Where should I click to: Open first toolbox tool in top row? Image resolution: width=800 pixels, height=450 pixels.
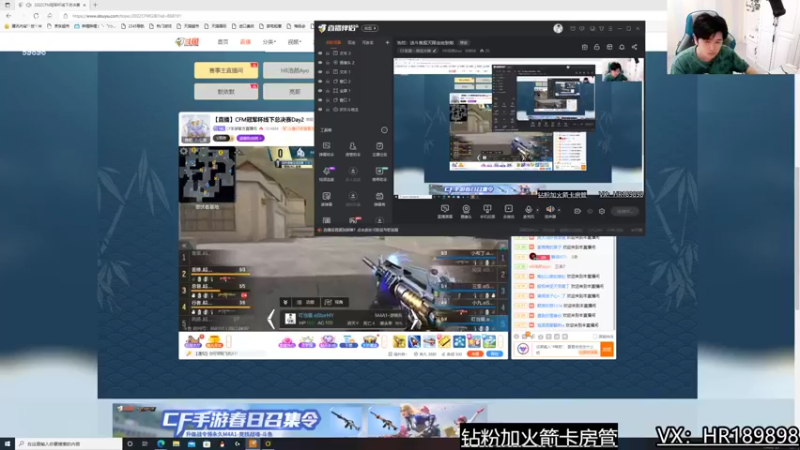pos(327,149)
